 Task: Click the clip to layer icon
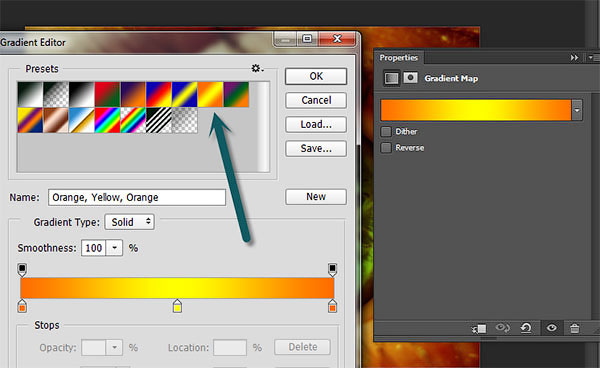[479, 328]
